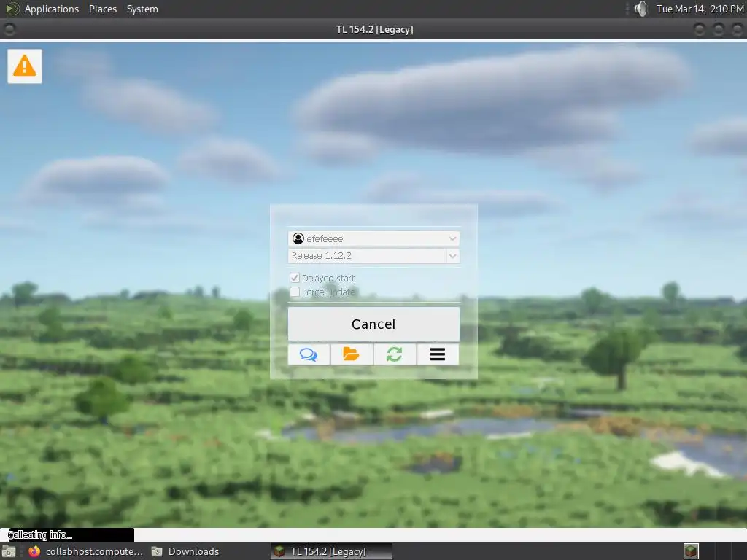Click the green refresh arrows button
Image resolution: width=747 pixels, height=560 pixels.
pos(395,354)
